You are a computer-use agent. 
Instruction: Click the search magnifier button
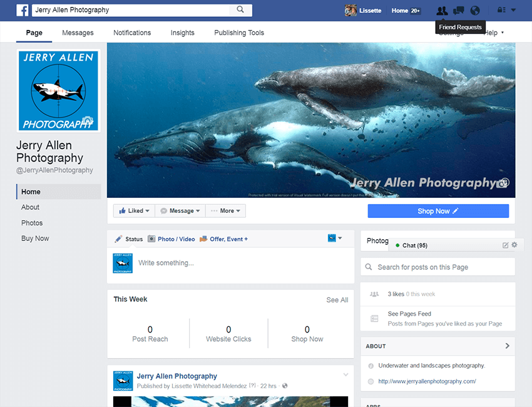(240, 10)
